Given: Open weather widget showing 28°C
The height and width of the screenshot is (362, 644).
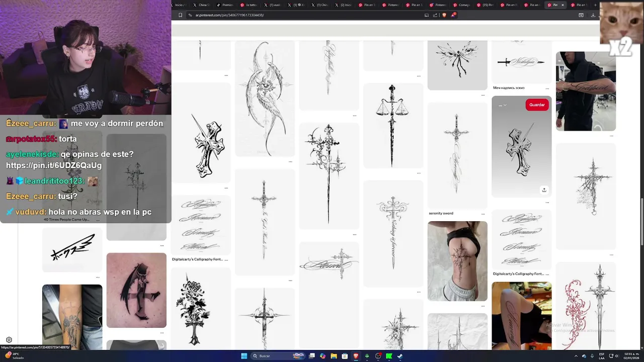Looking at the screenshot, I should 14,355.
